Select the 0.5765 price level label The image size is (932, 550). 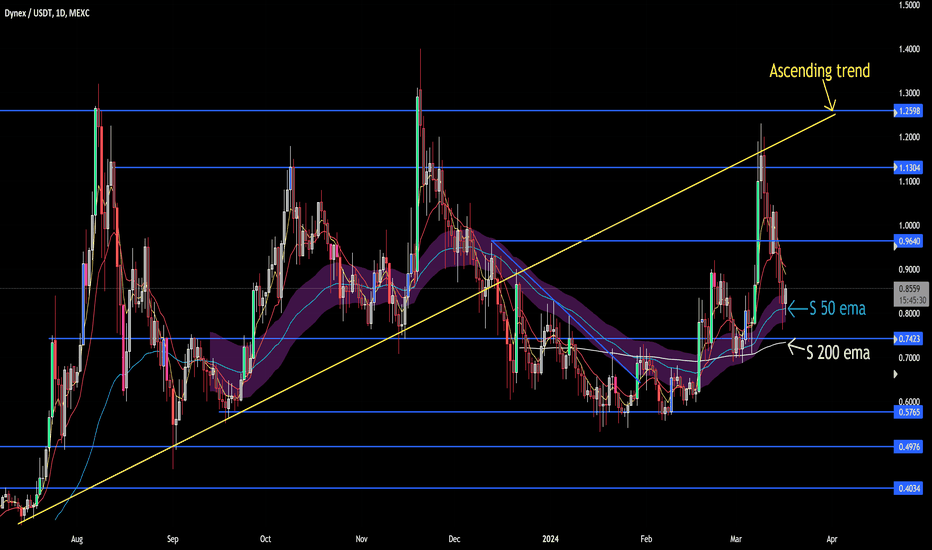(909, 411)
